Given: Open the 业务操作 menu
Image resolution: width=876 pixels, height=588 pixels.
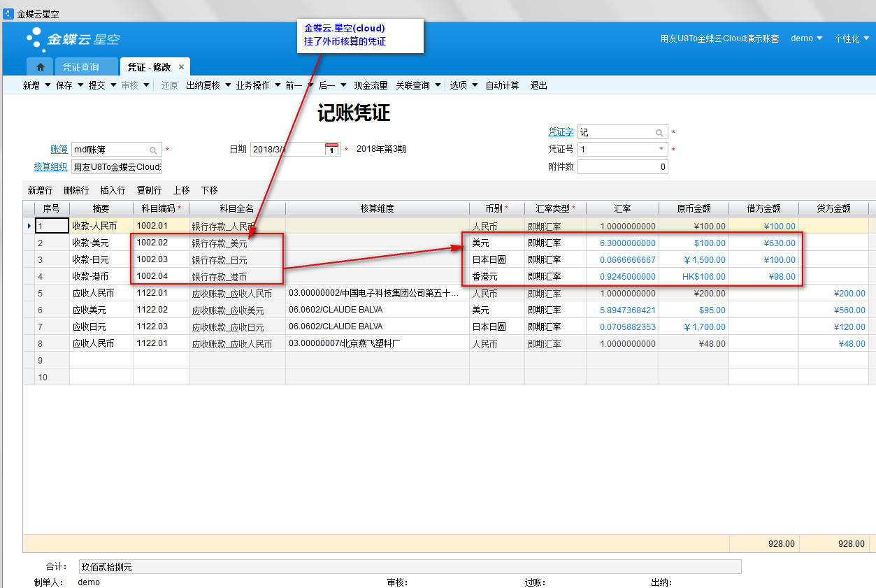Looking at the screenshot, I should [x=257, y=85].
